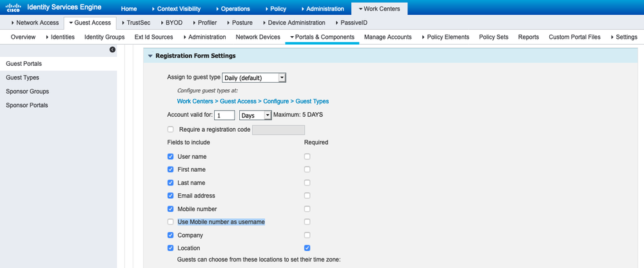Screen dimensions: 644x268
Task: Mark Email address as required
Action: pos(307,196)
